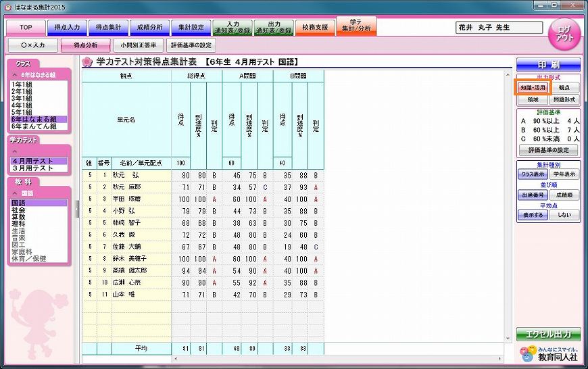The height and width of the screenshot is (369, 588).
Task: Click the エクセル出力 button
Action: tap(548, 334)
